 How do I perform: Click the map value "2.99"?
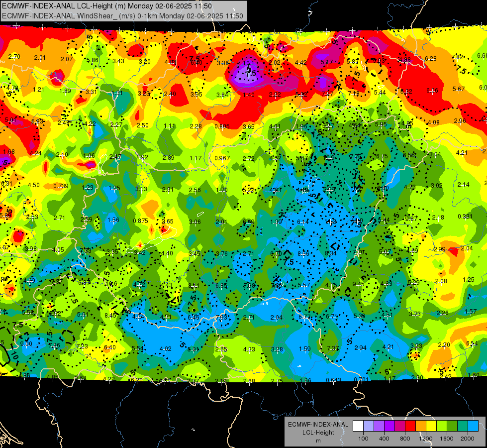click(439, 249)
